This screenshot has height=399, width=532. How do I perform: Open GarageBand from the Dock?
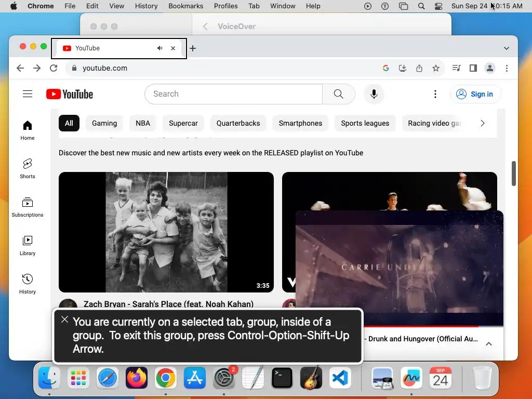coord(311,378)
